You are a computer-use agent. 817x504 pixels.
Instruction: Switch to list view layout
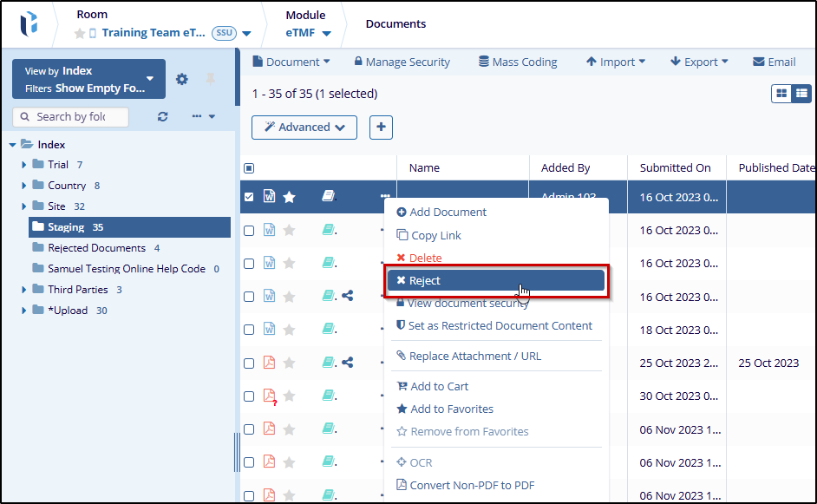pos(801,94)
